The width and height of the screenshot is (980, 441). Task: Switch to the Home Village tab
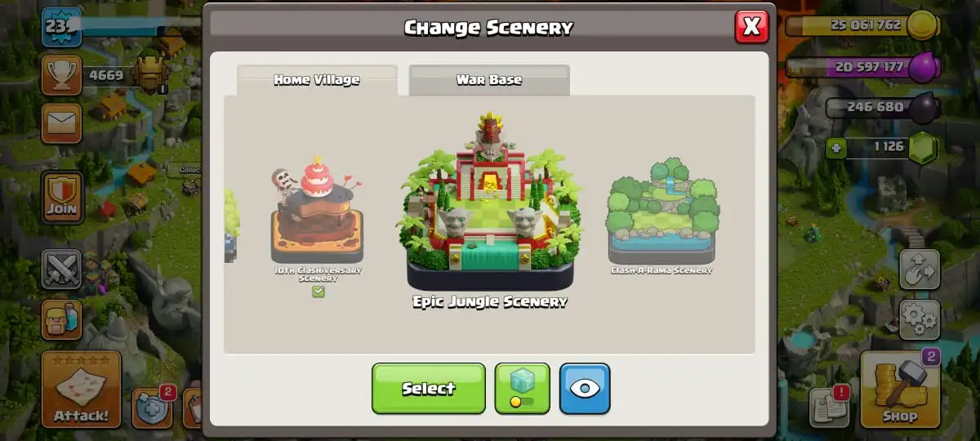317,80
